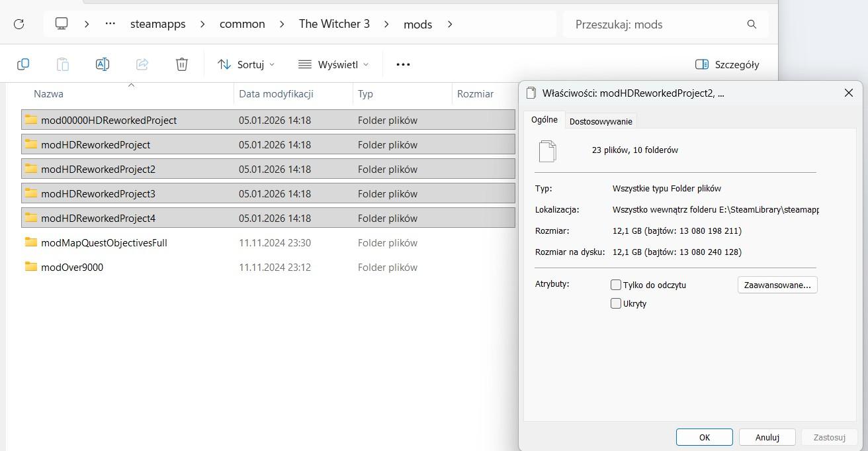Confirm Properties dialog with OK
The height and width of the screenshot is (451, 868).
[705, 437]
